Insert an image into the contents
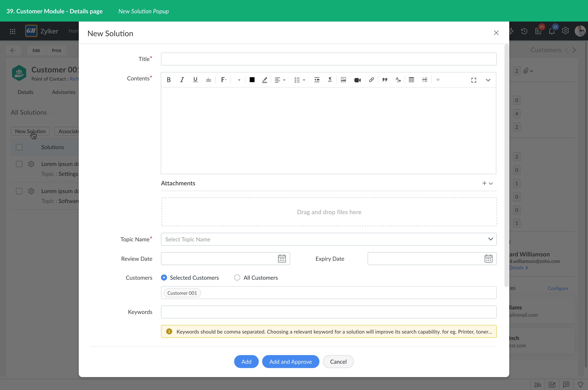The width and height of the screenshot is (588, 390). [343, 80]
